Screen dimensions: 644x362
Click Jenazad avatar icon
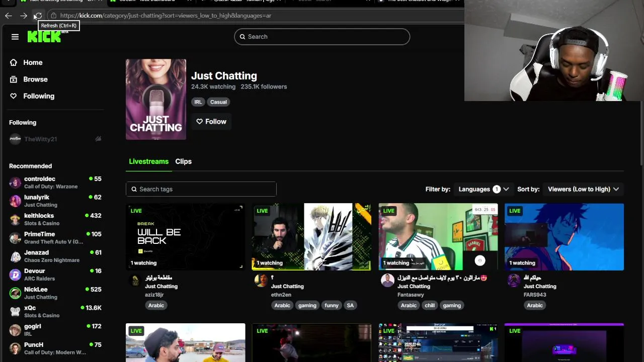(16, 256)
